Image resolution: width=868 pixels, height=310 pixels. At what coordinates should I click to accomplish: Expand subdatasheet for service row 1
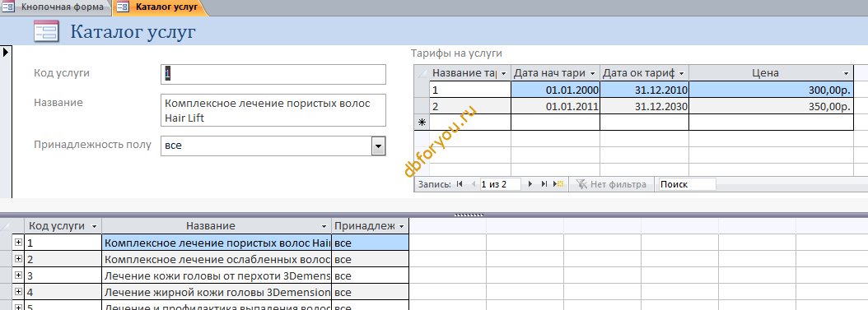coord(18,242)
